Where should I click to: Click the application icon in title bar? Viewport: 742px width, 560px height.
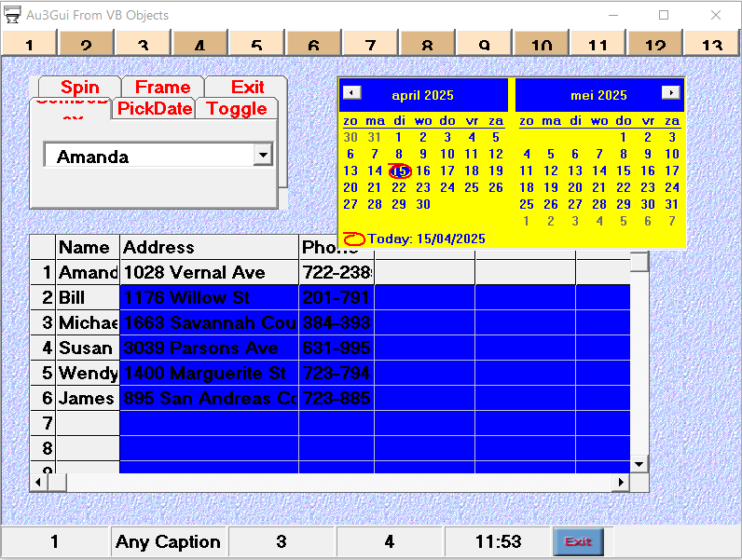[12, 15]
